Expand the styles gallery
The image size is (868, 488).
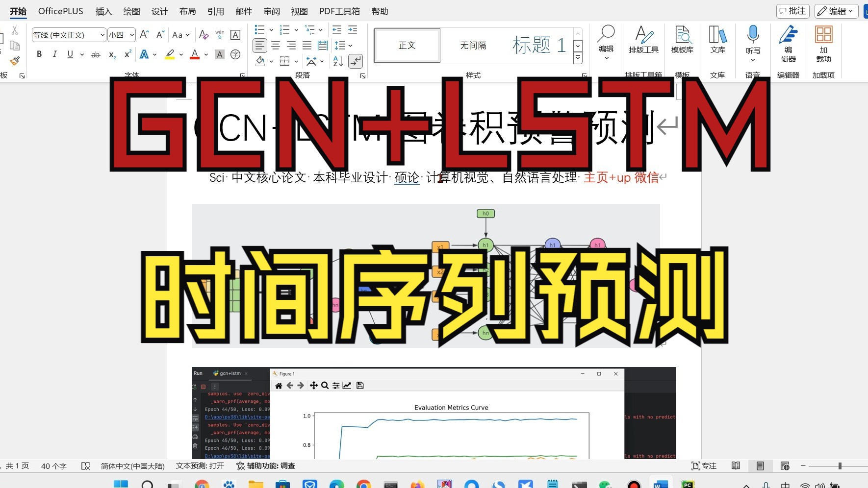(x=578, y=58)
